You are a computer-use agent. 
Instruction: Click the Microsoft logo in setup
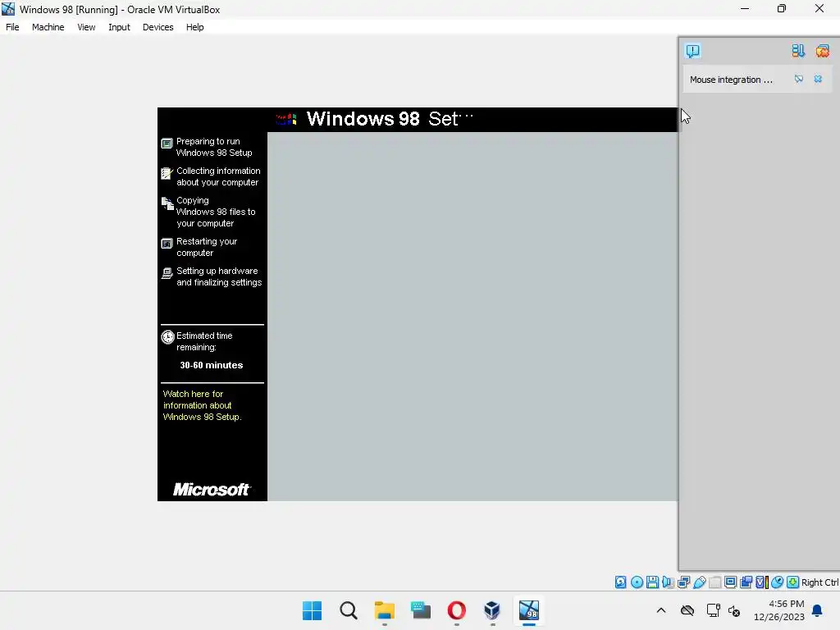212,489
